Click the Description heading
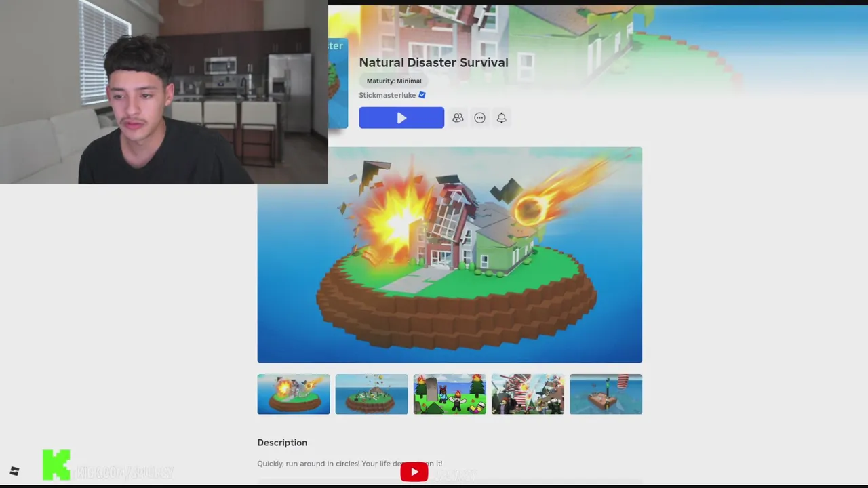 (x=282, y=443)
